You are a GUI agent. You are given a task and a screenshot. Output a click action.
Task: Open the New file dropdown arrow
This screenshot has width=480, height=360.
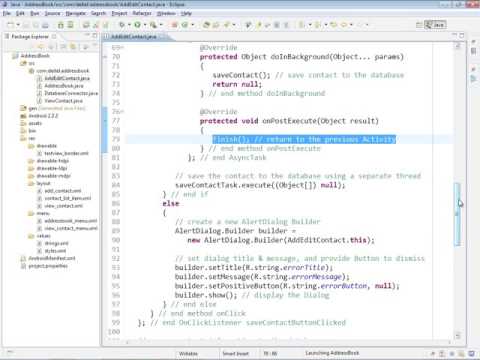[x=18, y=25]
